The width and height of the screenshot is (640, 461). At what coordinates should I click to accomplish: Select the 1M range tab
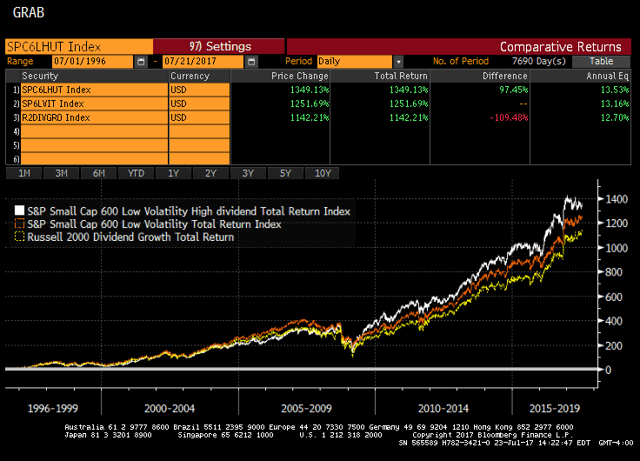point(24,173)
